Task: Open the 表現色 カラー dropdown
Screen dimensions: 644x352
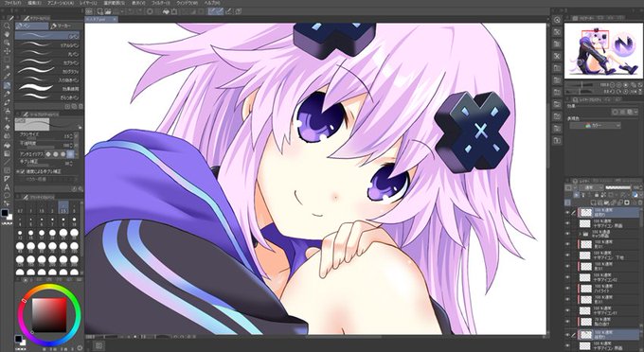Action: coord(595,125)
